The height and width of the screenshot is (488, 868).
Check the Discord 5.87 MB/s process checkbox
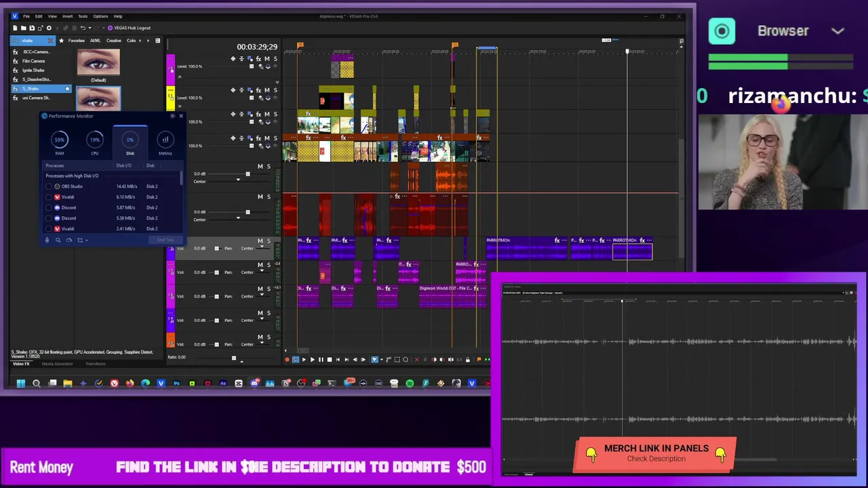48,207
